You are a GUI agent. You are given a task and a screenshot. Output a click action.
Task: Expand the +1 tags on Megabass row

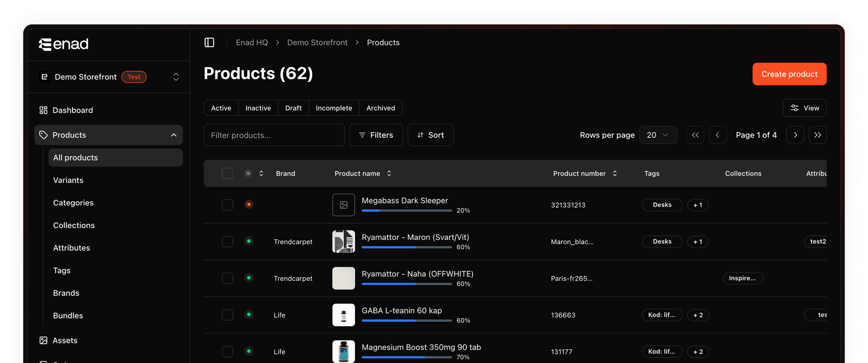click(x=698, y=205)
